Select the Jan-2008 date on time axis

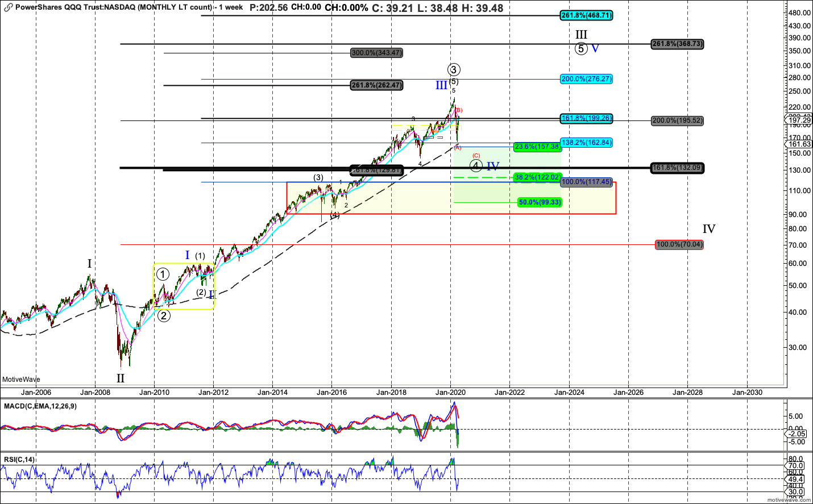click(95, 392)
